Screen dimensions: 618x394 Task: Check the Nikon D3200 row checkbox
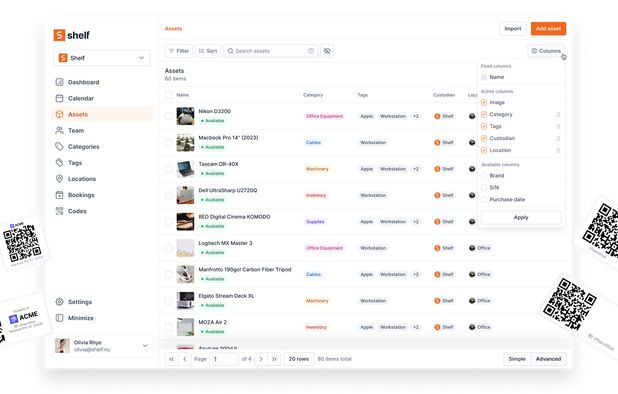pos(169,116)
